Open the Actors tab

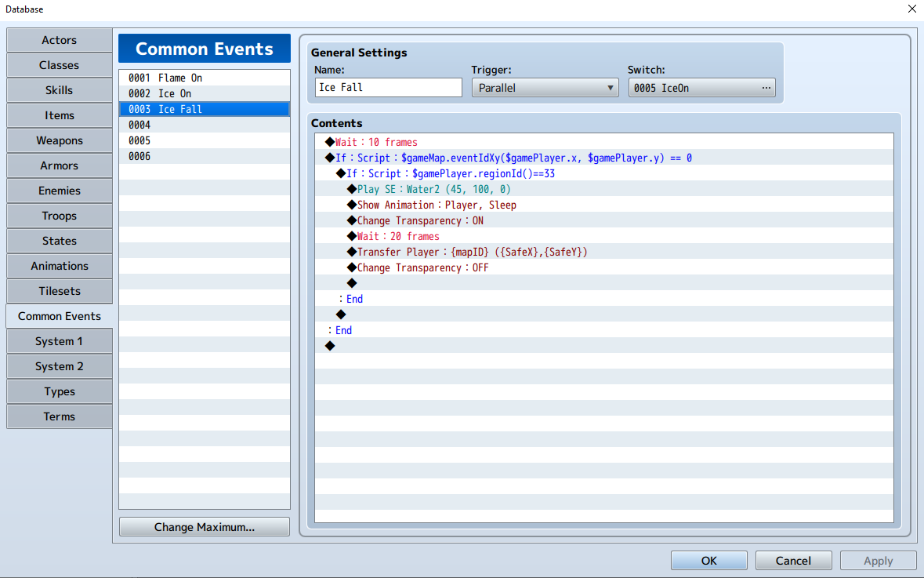point(59,40)
